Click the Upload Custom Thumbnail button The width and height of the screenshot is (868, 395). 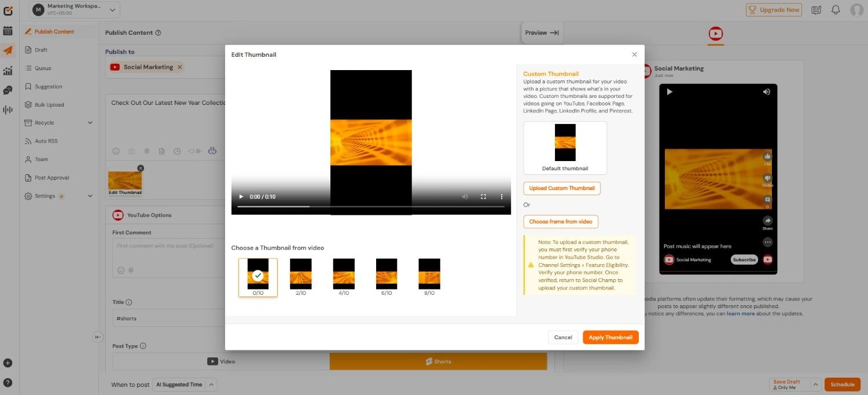561,188
